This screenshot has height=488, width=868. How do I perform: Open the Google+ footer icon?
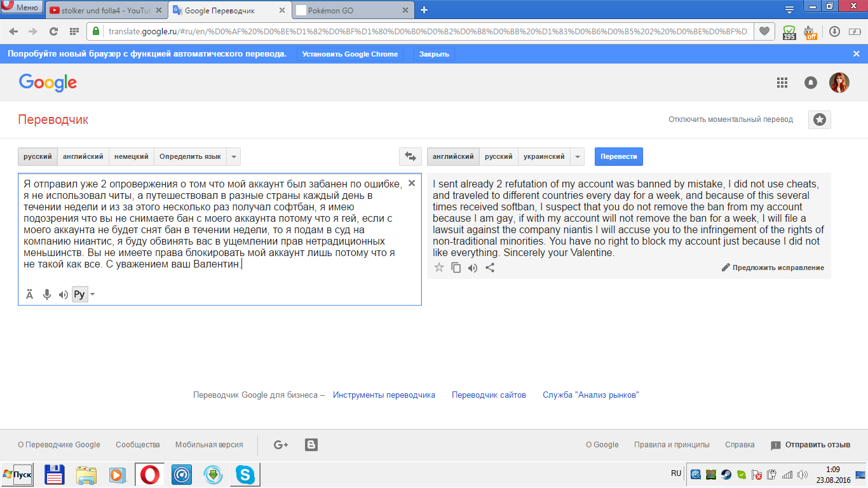point(281,445)
